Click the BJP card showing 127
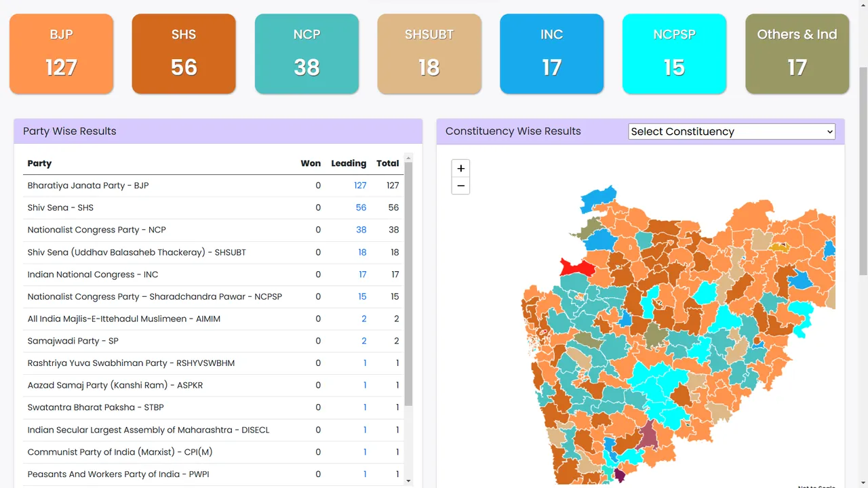 (61, 54)
